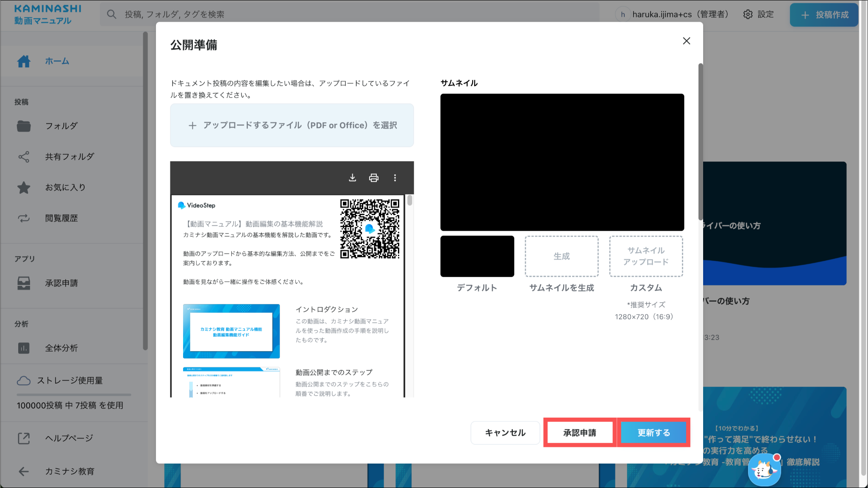Open viewing history (閲覧履歴) icon

point(24,218)
